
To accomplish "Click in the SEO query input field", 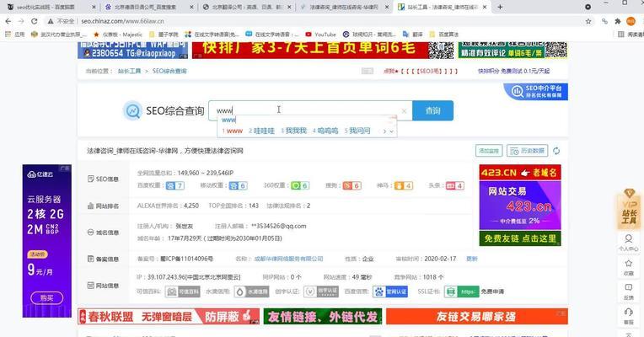I will coord(310,110).
